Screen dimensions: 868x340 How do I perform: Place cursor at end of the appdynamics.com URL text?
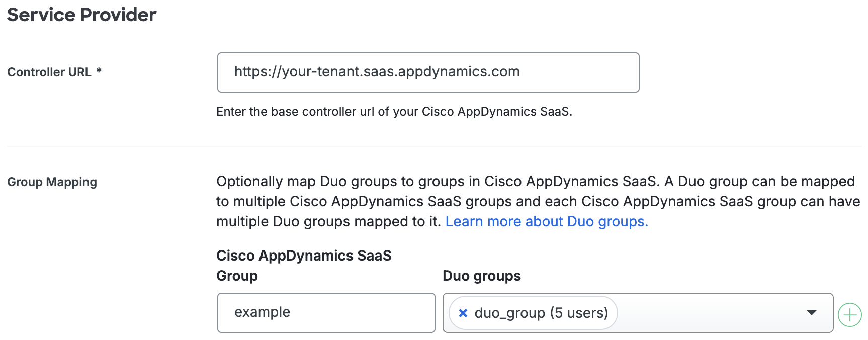(520, 72)
